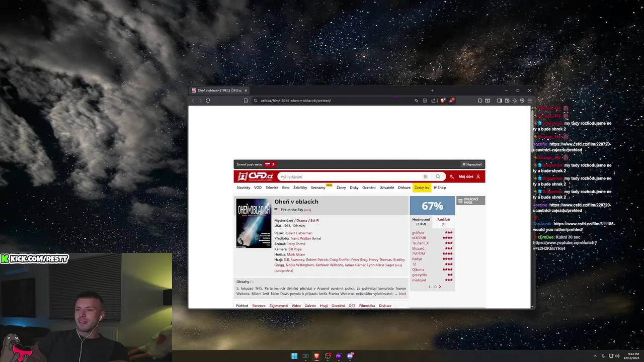Open the Filmotéka tab

click(367, 306)
